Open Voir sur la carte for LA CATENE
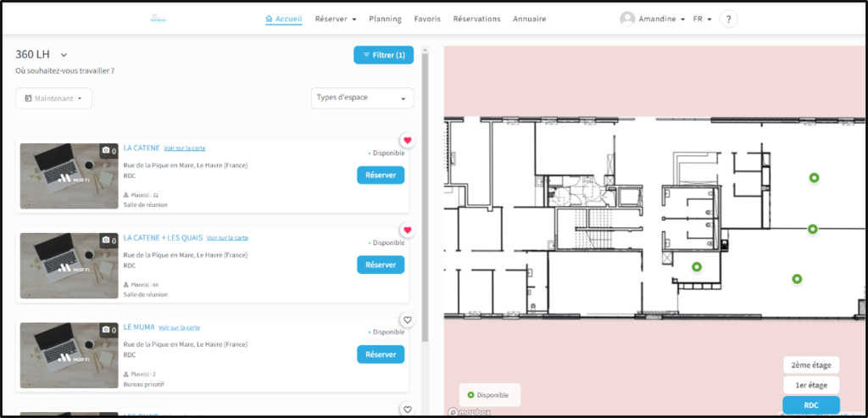 pos(185,148)
